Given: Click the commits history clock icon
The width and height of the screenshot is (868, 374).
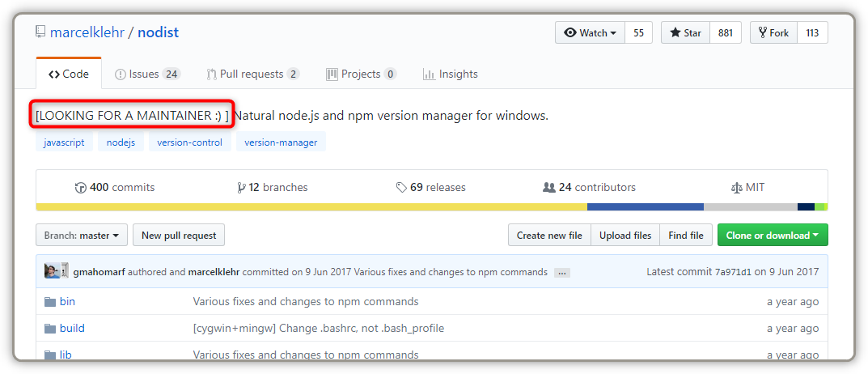Looking at the screenshot, I should tap(81, 188).
